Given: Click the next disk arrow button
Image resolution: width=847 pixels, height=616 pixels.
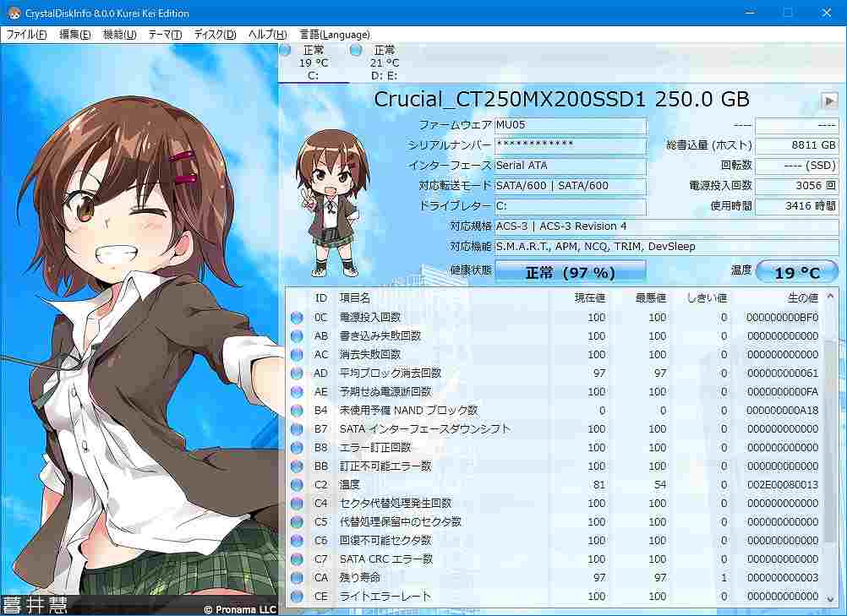Looking at the screenshot, I should (828, 101).
